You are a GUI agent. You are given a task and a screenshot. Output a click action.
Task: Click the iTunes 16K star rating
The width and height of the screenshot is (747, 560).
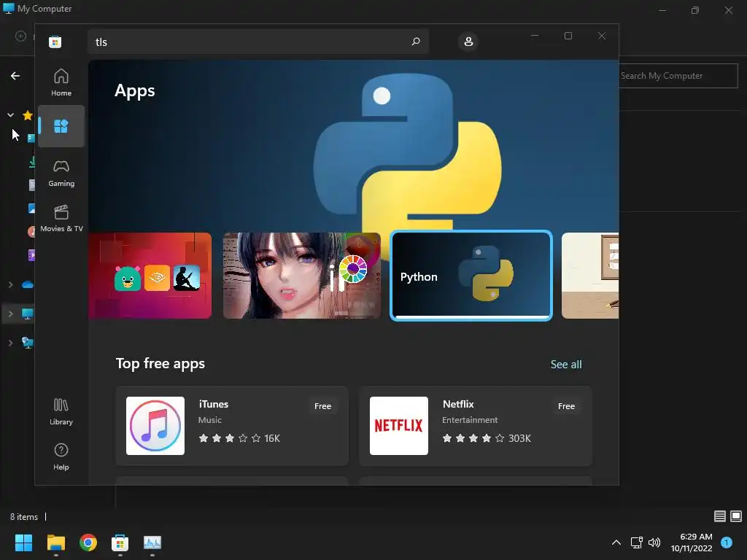pyautogui.click(x=239, y=438)
